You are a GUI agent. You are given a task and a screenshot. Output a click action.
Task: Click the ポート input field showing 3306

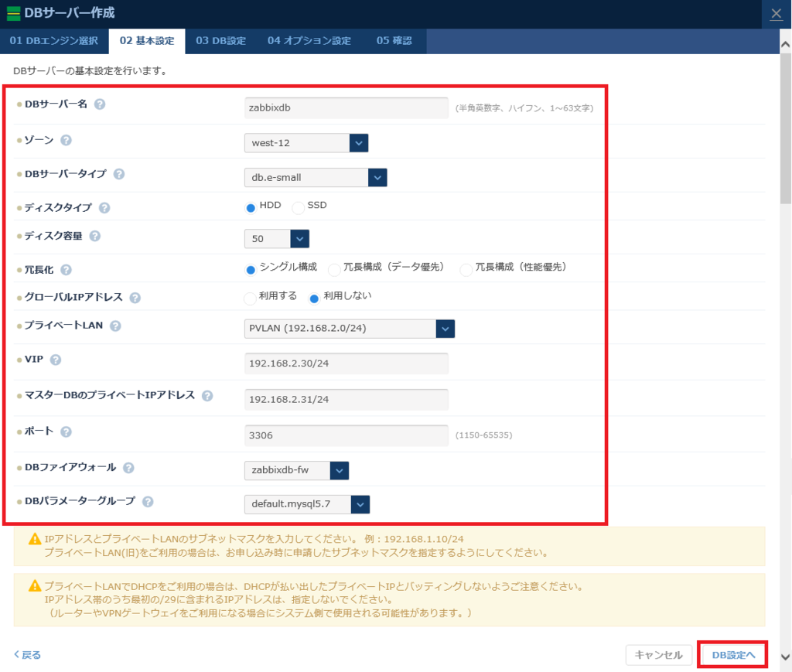pos(346,435)
